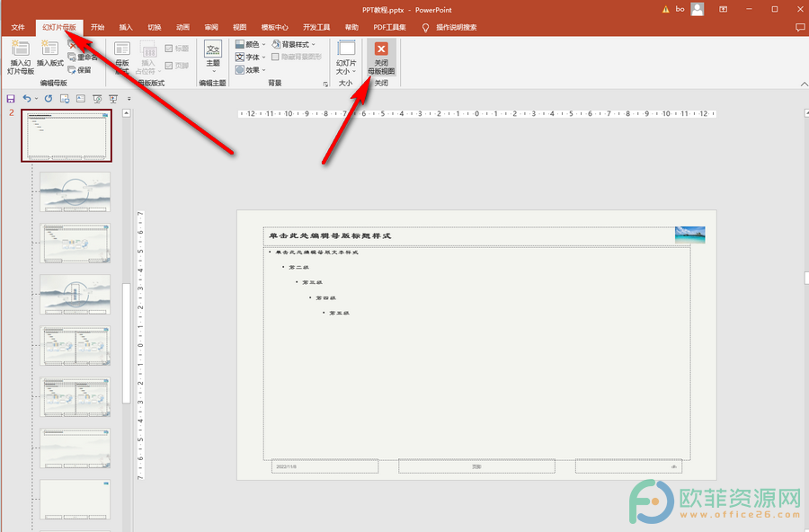Image resolution: width=809 pixels, height=532 pixels.
Task: Select fifth layout thumbnail under the master
Action: 75,396
